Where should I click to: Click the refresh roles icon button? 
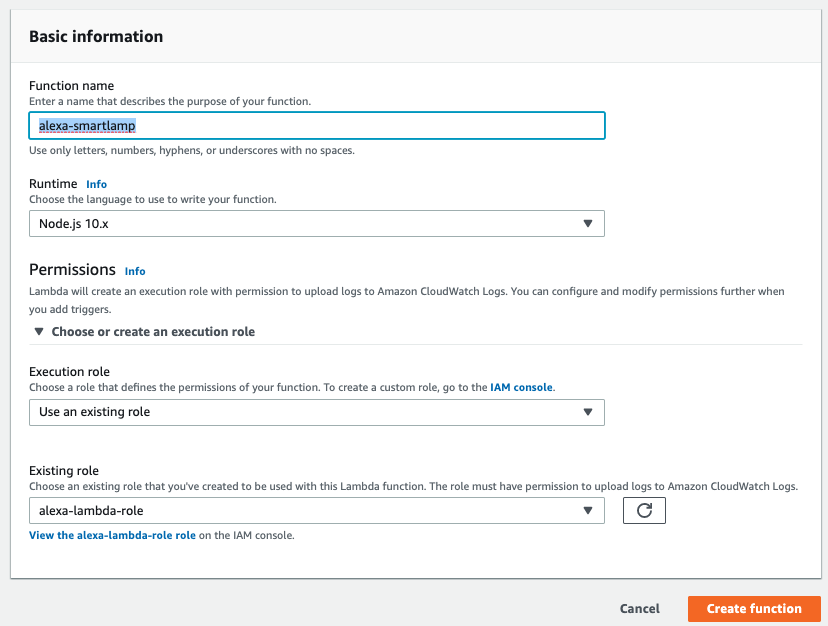click(644, 510)
